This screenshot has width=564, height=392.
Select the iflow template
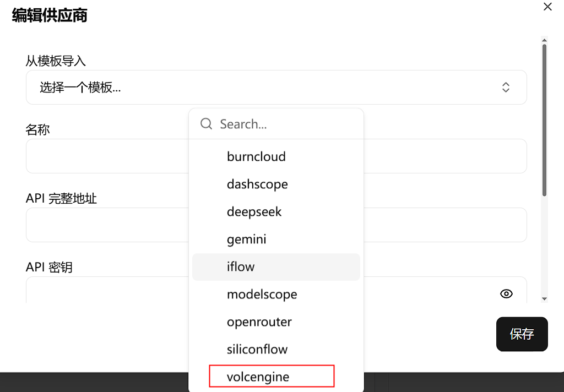click(241, 266)
